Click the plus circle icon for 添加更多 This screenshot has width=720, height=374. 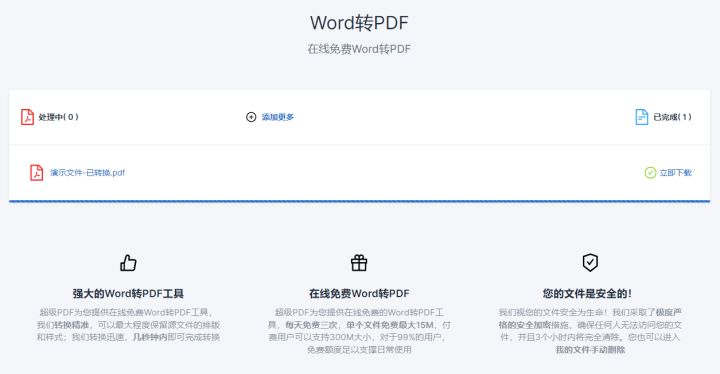point(251,117)
